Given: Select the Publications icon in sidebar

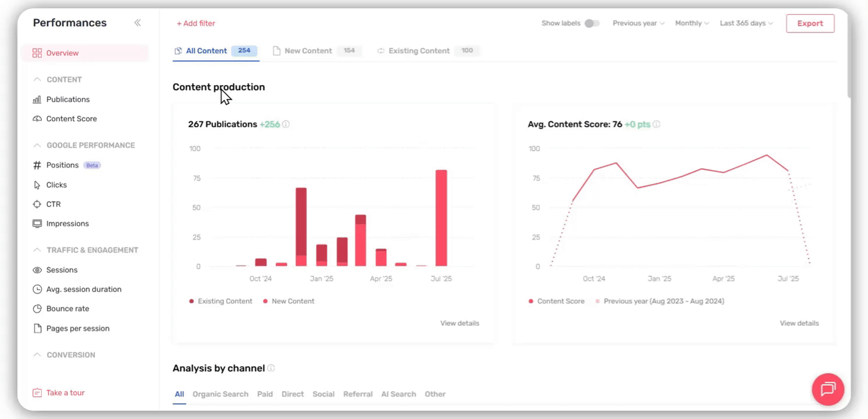Looking at the screenshot, I should point(37,99).
